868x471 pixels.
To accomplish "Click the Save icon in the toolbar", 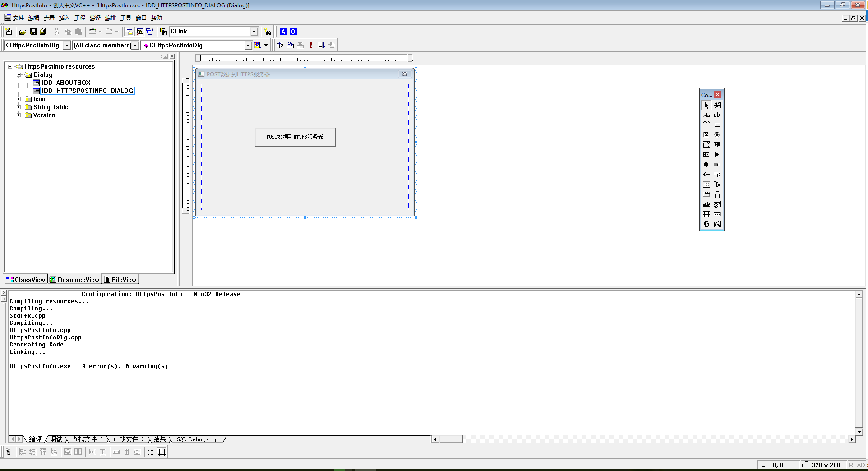I will pyautogui.click(x=33, y=32).
